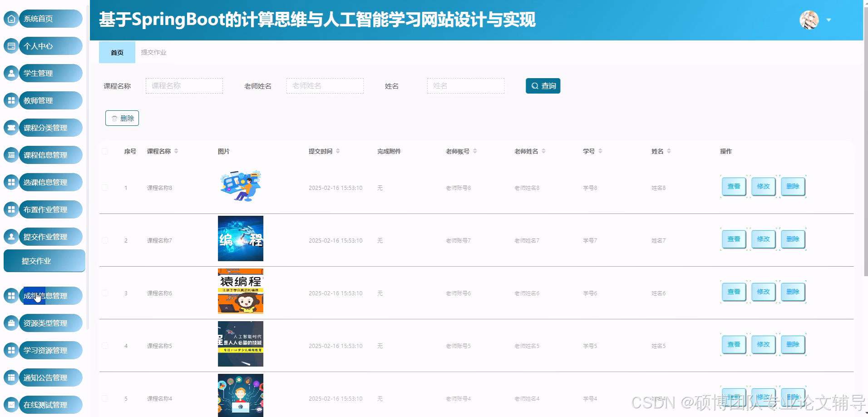The height and width of the screenshot is (417, 868).
Task: Click the 学习资源管理 grid icon
Action: click(x=11, y=350)
